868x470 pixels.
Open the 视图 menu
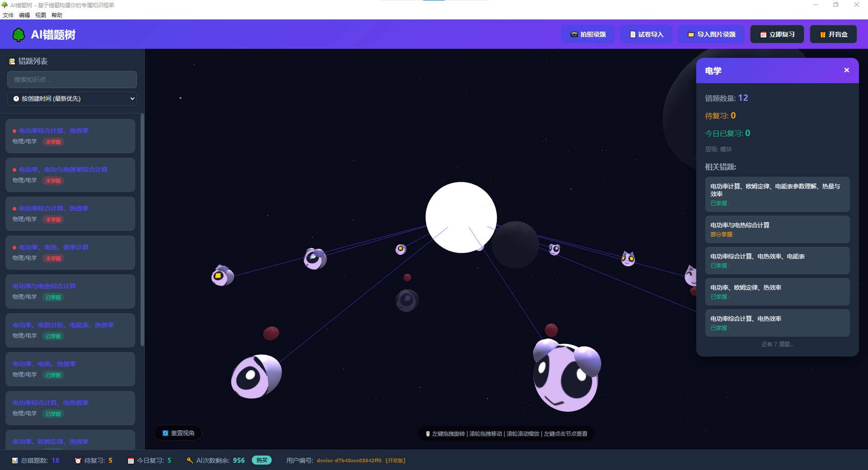pos(41,15)
